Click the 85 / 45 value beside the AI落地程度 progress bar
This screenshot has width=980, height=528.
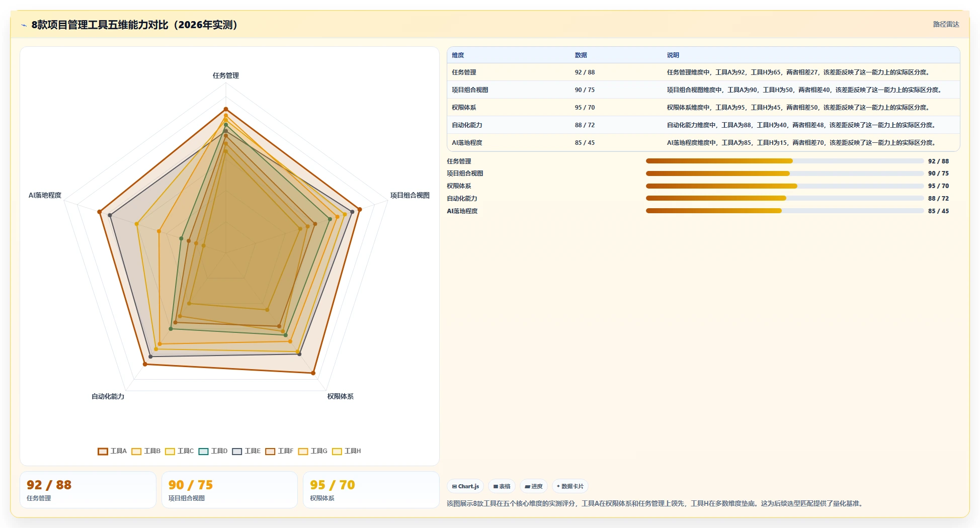[x=938, y=211]
